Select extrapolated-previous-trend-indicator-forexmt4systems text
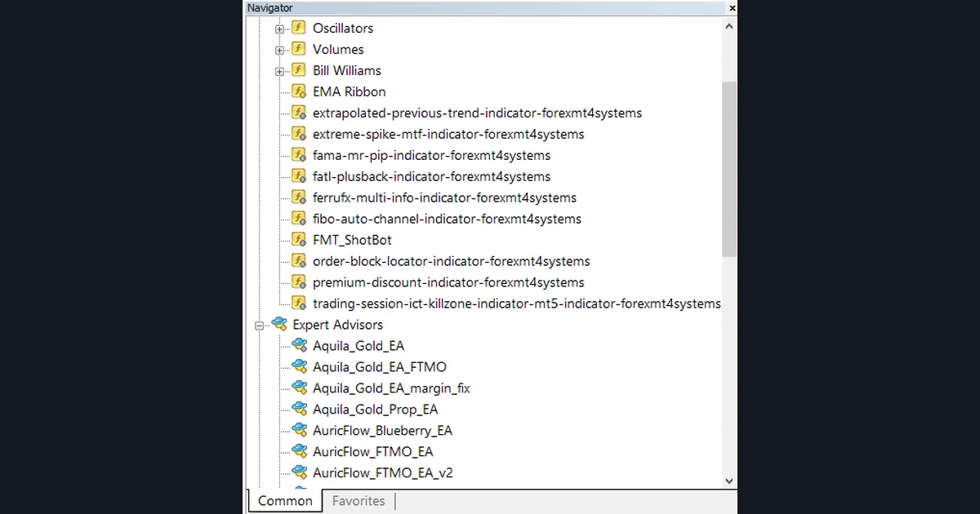Screen dimensions: 980x514 477,113
